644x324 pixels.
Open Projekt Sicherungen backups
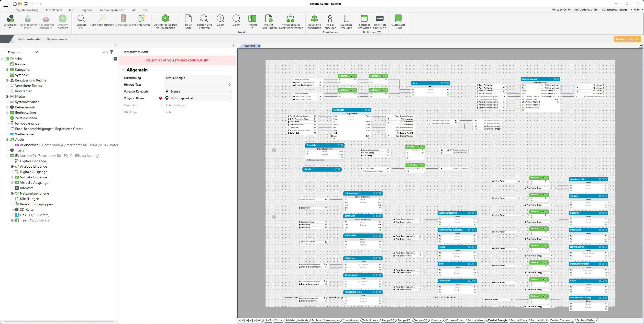pyautogui.click(x=268, y=19)
